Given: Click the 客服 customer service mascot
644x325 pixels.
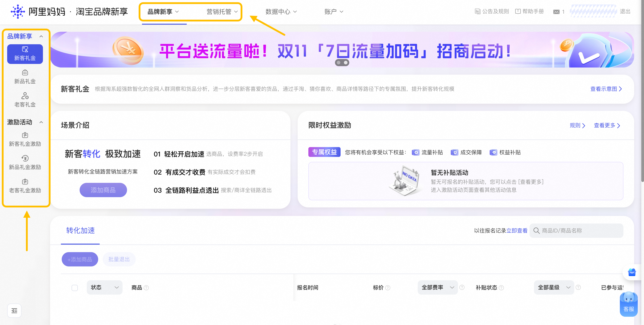Looking at the screenshot, I should pyautogui.click(x=629, y=304).
